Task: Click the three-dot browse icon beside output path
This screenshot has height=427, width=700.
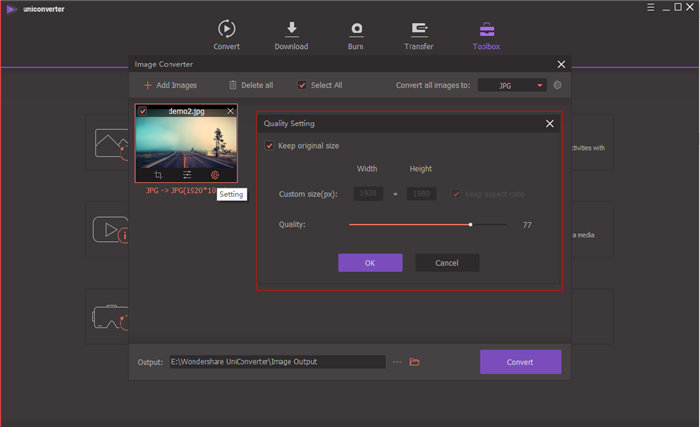Action: (x=397, y=362)
